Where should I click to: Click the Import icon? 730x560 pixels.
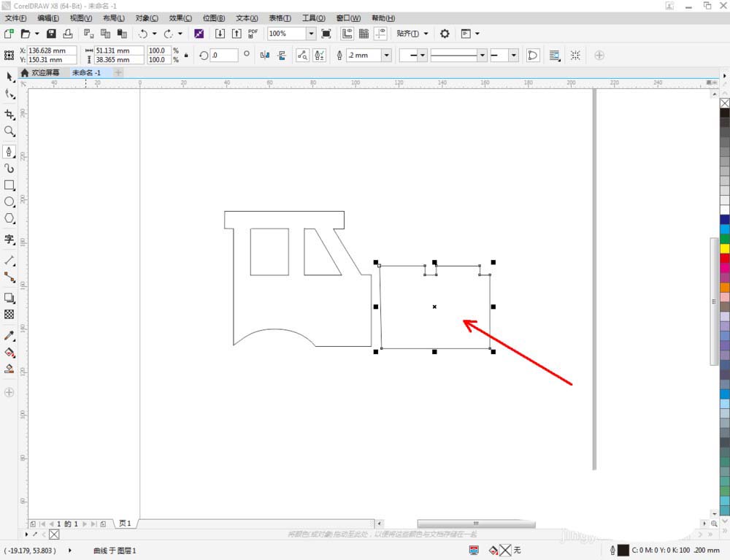(220, 34)
